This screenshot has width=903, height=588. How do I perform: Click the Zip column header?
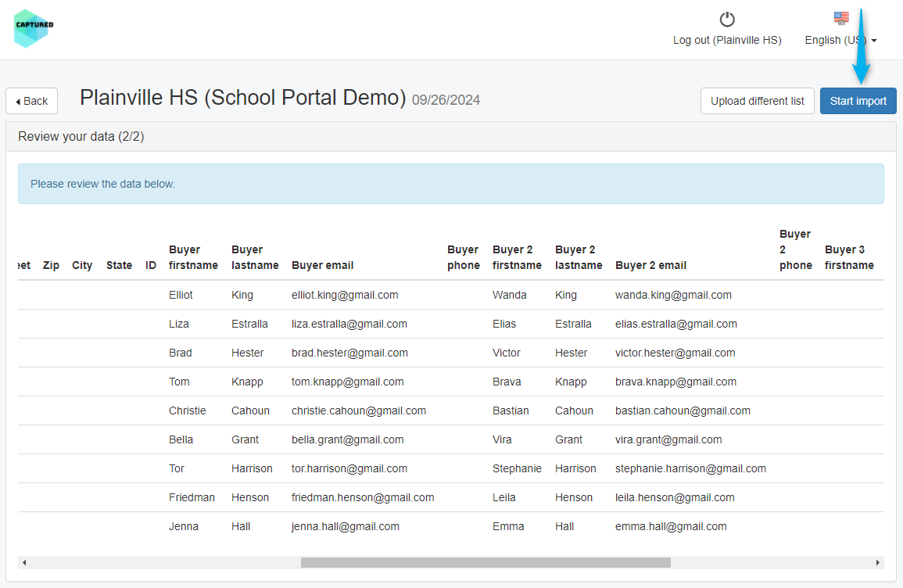52,265
